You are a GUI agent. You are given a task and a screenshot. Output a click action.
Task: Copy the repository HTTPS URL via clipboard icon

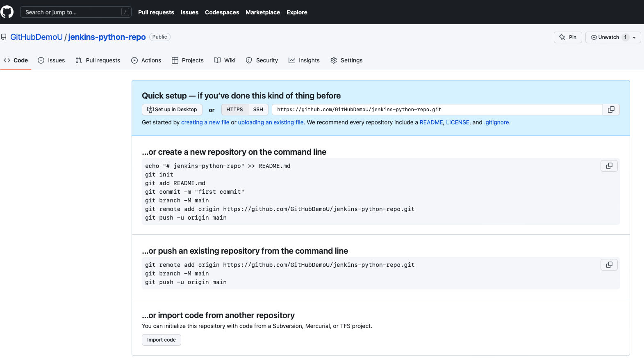(x=611, y=110)
